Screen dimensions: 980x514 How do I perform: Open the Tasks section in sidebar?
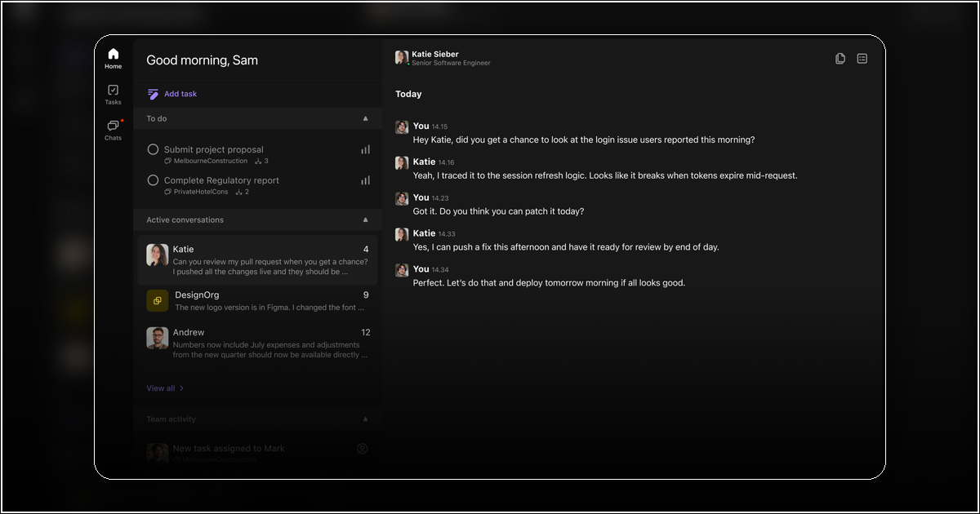(x=113, y=95)
